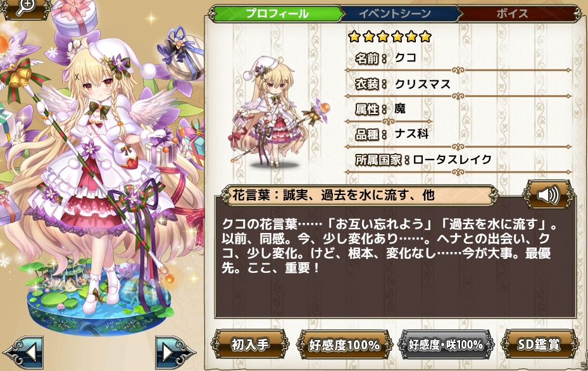Show the 好感度100% dialogue

coord(344,345)
